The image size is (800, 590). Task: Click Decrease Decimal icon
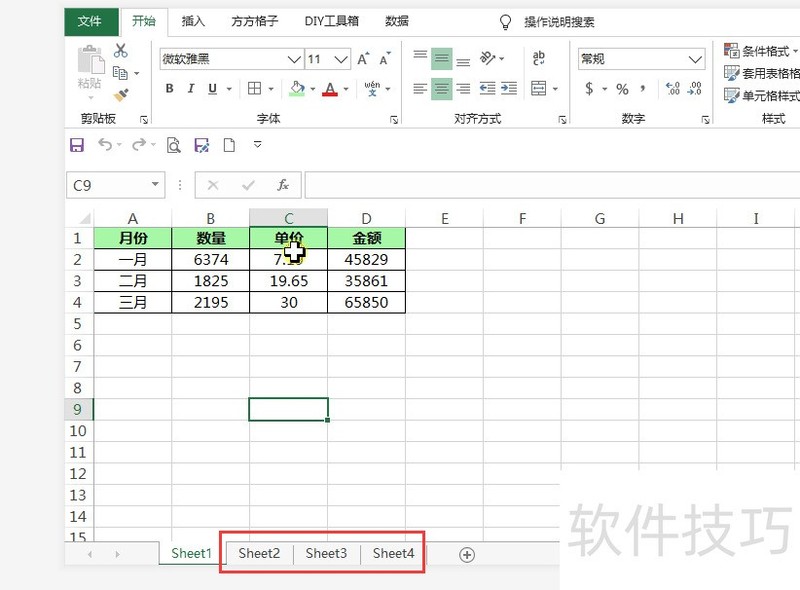(694, 88)
